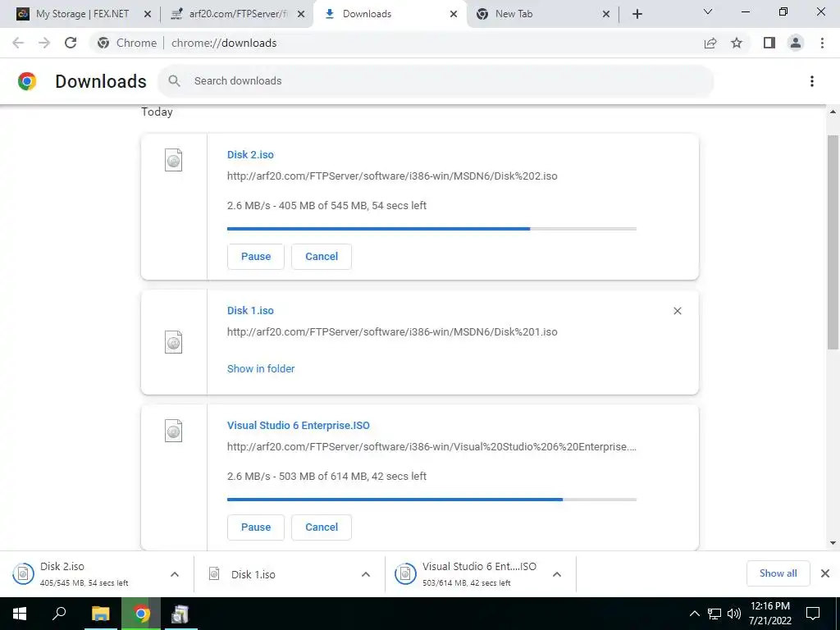Reload the downloads page
The height and width of the screenshot is (630, 840).
click(71, 43)
